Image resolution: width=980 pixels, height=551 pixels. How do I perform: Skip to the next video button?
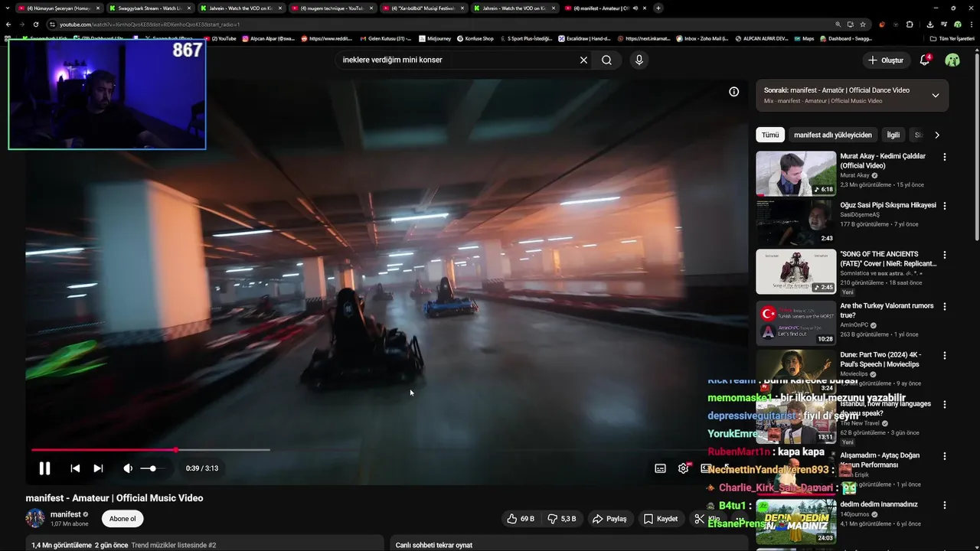98,468
